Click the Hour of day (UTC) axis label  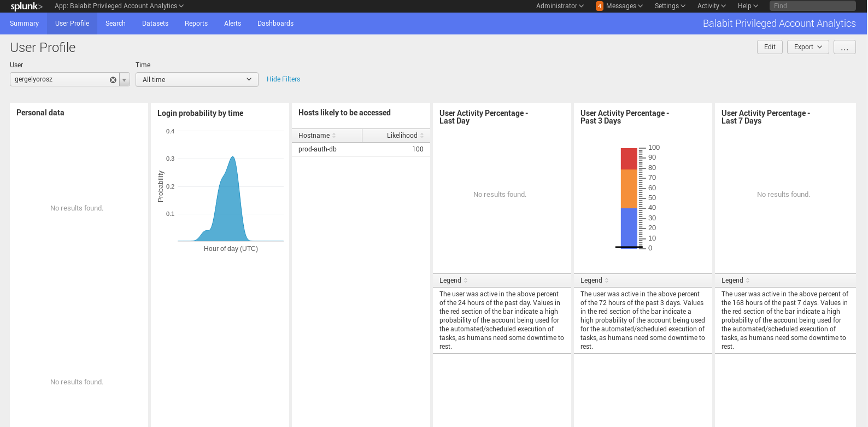(231, 249)
